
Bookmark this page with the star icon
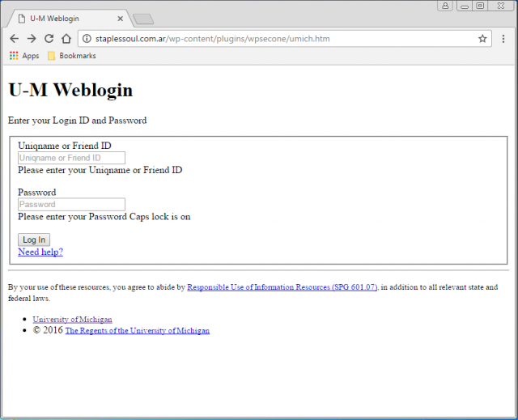[482, 39]
